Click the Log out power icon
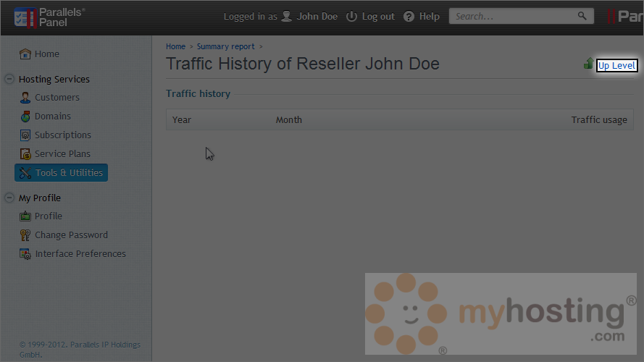This screenshot has width=644, height=362. coord(351,17)
